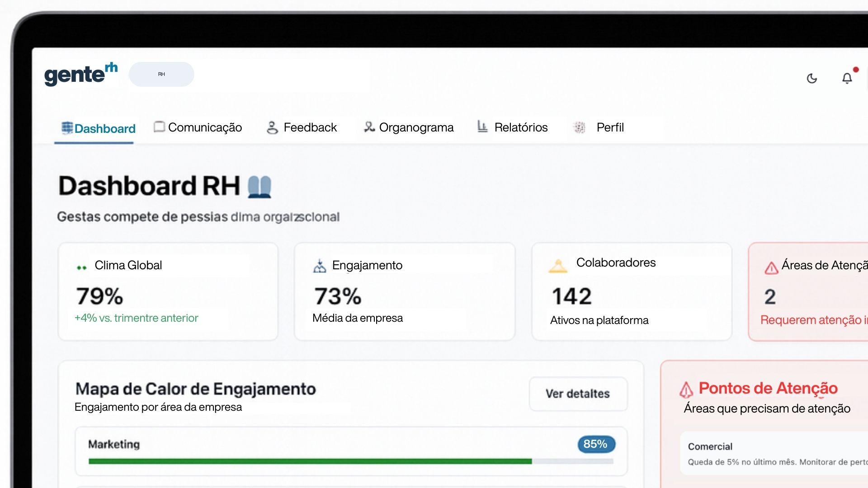Click the warning triangle on Áreas de Atenção
This screenshot has width=868, height=488.
pyautogui.click(x=771, y=268)
